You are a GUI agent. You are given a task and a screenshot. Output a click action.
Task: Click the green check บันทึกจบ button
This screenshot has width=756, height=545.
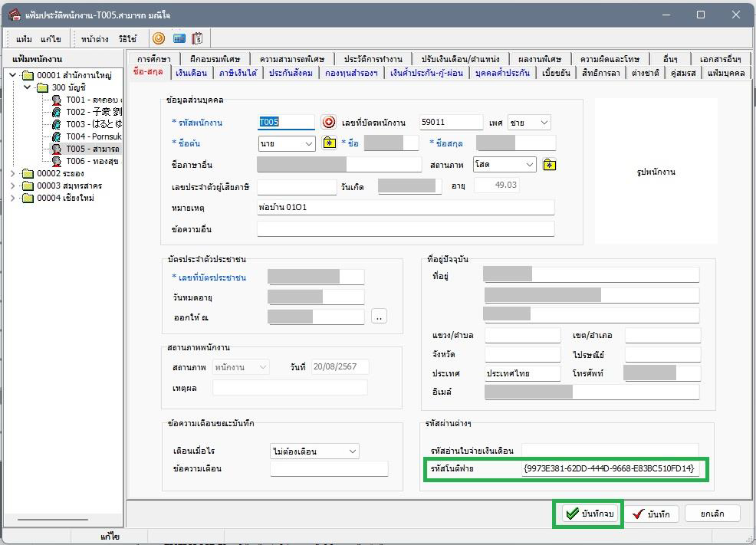tap(588, 514)
